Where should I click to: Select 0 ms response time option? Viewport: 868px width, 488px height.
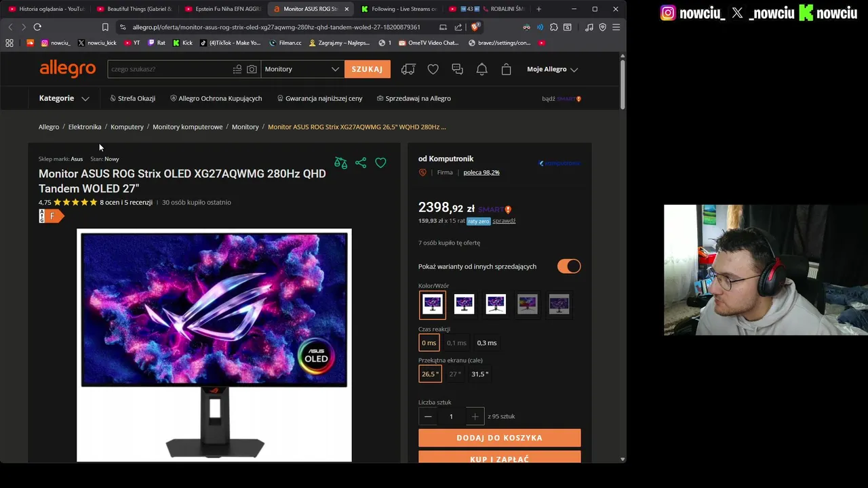429,343
